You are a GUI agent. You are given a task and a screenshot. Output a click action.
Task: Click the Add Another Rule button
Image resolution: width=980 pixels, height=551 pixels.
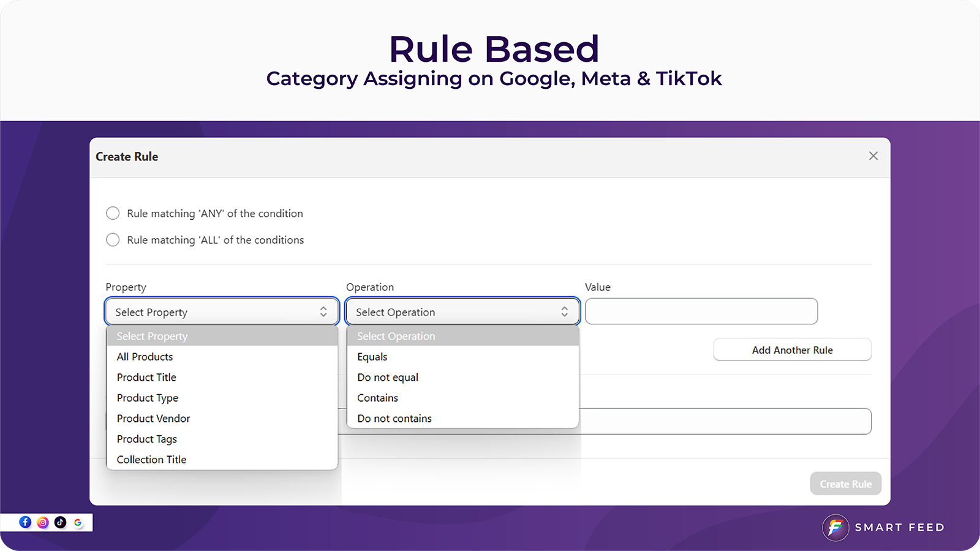coord(793,350)
